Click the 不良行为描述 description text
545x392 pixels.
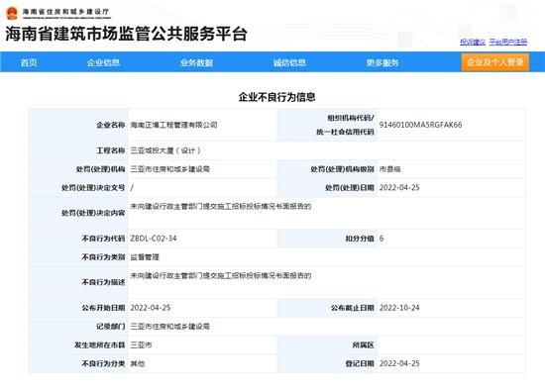click(x=221, y=275)
